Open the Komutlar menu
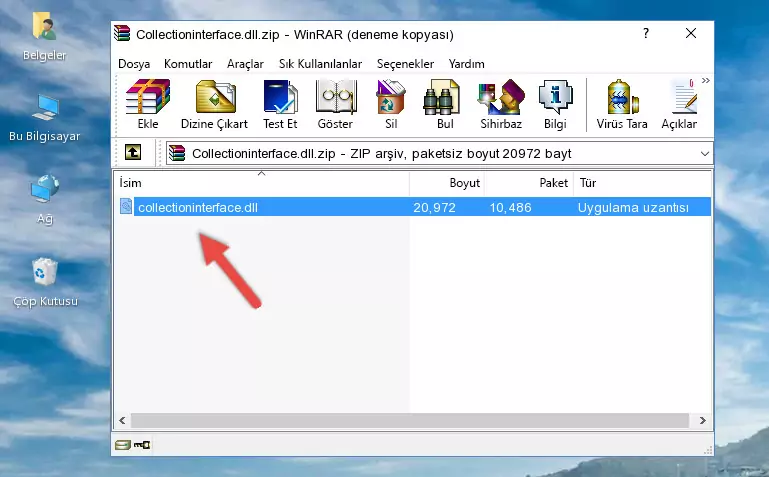Screen dimensions: 769x477 [x=188, y=64]
